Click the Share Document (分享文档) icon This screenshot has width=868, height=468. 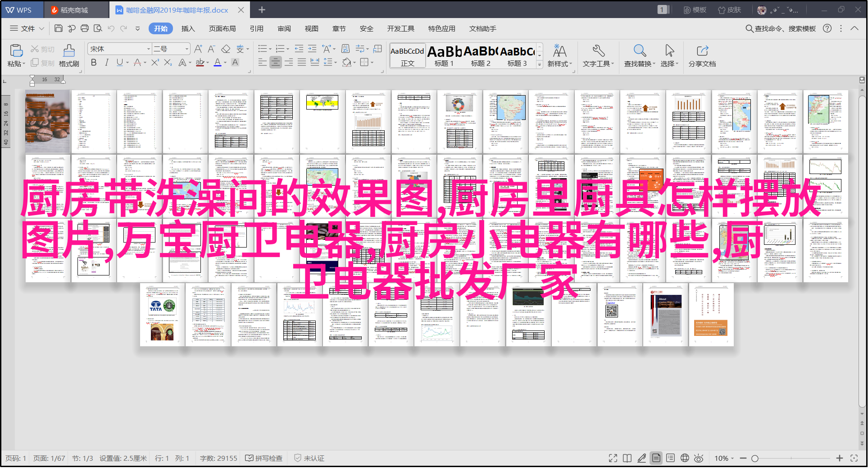(x=702, y=50)
